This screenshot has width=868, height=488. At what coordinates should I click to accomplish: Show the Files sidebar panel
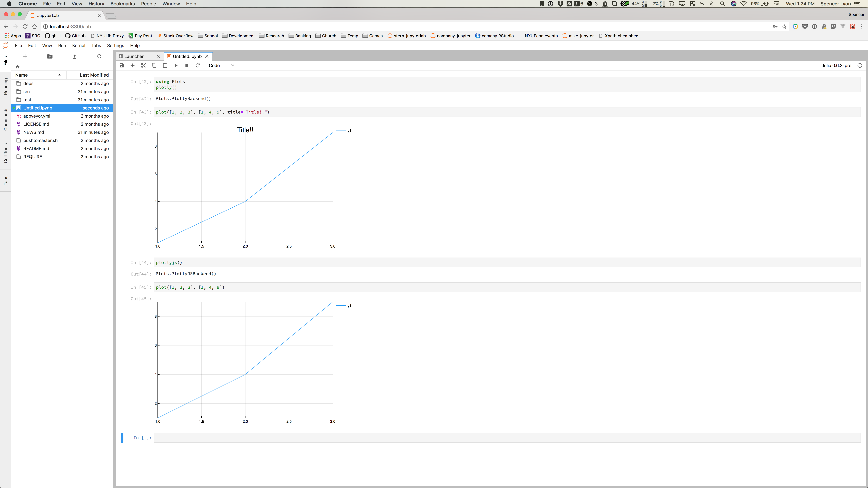tap(5, 61)
